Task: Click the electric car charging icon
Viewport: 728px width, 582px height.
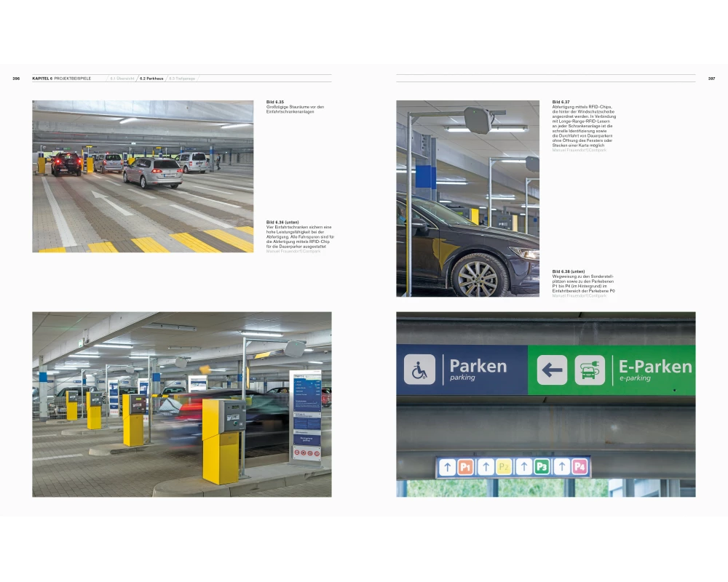Action: pos(589,370)
